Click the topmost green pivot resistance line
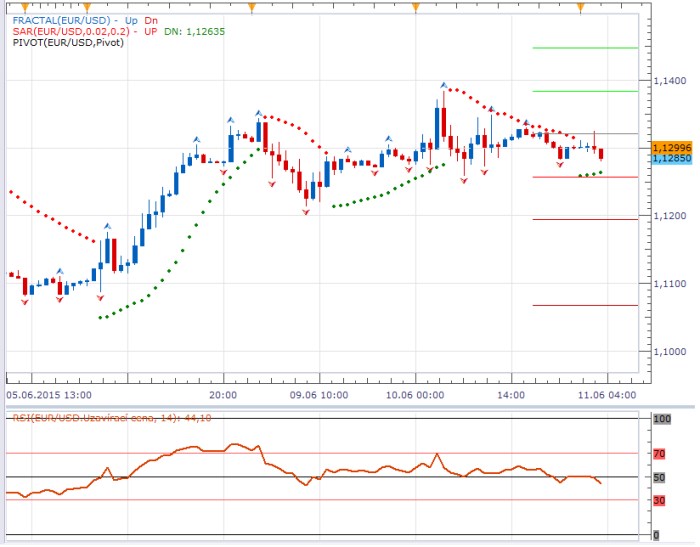This screenshot has width=700, height=547. 585,47
